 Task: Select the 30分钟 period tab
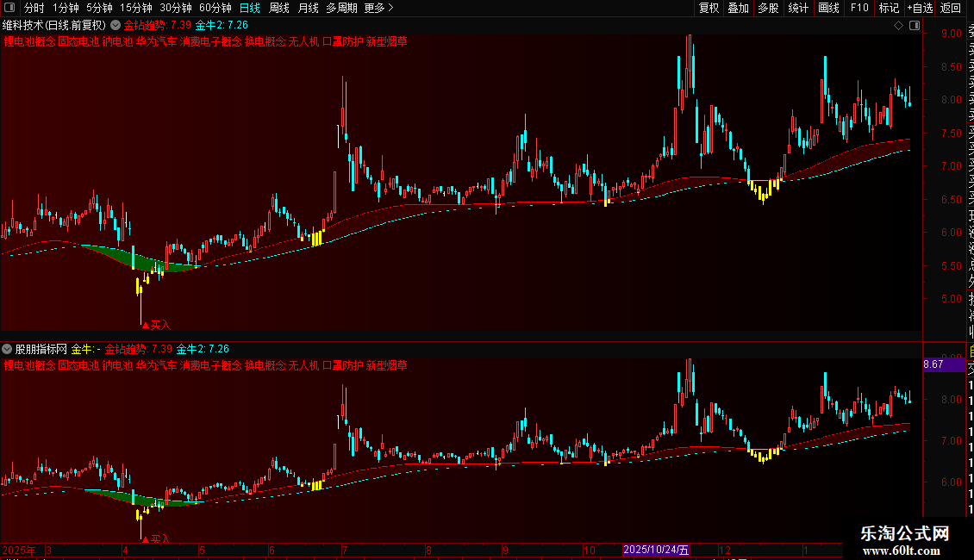pyautogui.click(x=176, y=8)
